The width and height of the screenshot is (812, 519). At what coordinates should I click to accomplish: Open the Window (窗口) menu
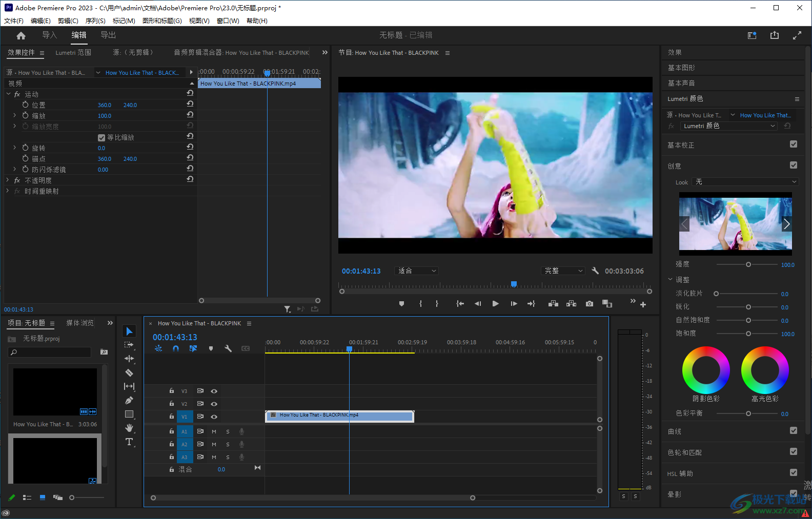coord(228,21)
